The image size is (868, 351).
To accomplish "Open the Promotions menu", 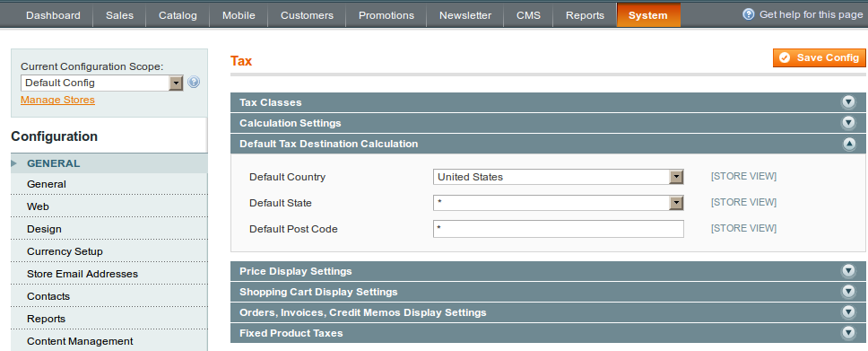I will [x=386, y=15].
